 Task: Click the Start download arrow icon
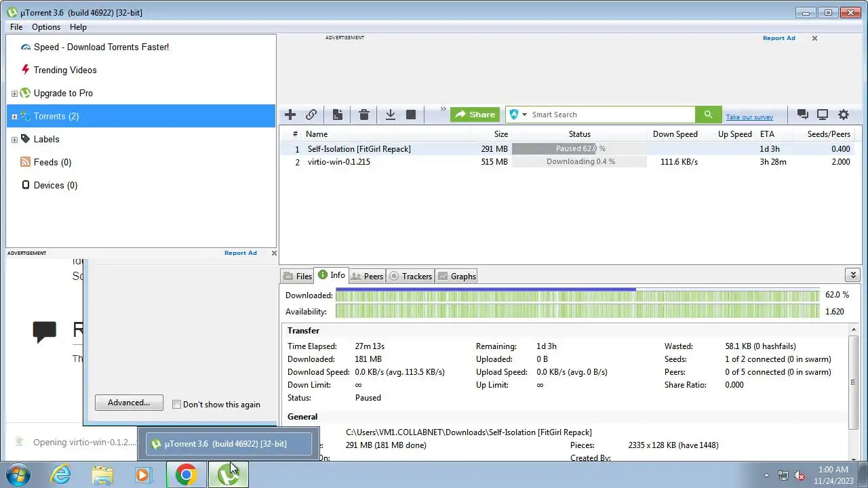click(x=391, y=115)
